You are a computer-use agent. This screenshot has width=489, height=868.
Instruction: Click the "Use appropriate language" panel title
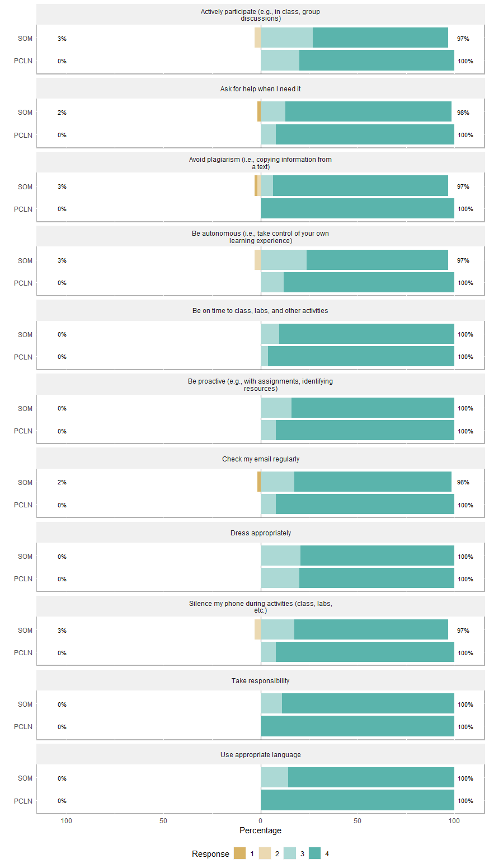click(261, 755)
